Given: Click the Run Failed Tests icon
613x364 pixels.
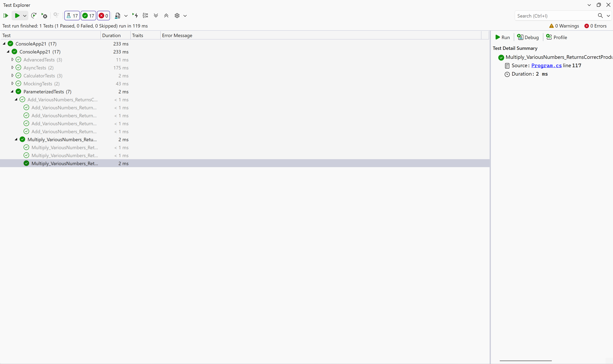Looking at the screenshot, I should click(x=44, y=16).
